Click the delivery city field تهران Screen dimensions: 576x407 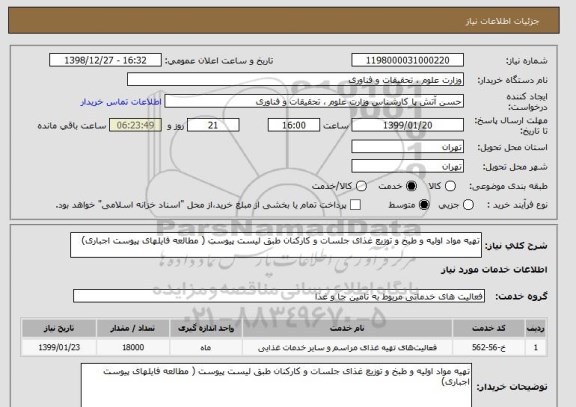[x=407, y=166]
